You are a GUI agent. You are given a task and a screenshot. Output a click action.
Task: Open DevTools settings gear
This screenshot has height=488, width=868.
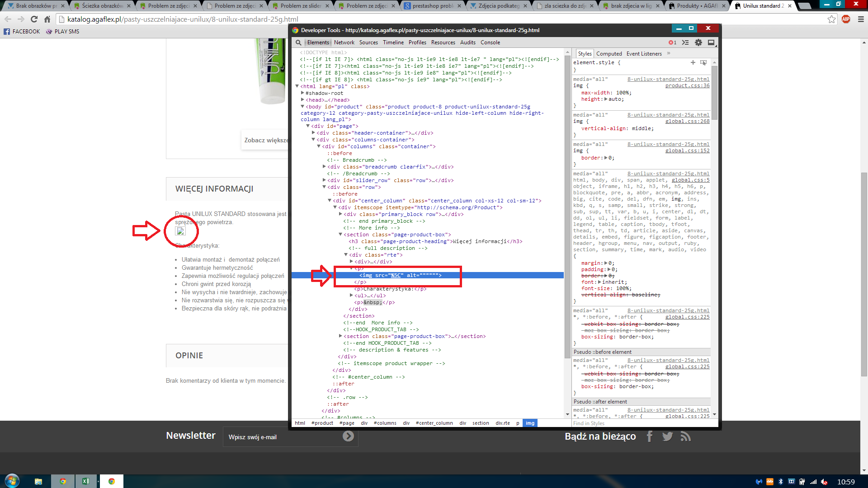click(698, 42)
